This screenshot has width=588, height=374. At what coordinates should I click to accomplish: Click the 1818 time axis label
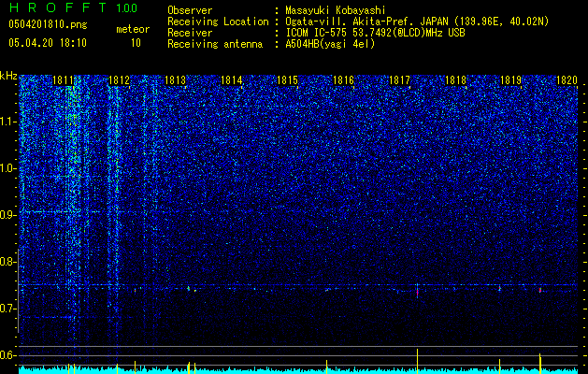(x=455, y=80)
